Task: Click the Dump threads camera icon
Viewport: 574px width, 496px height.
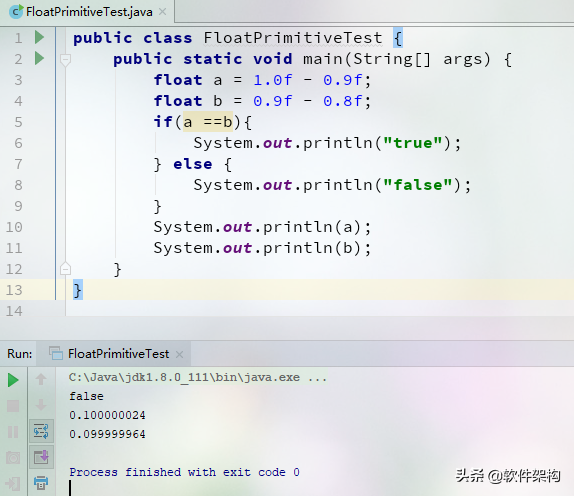Action: tap(13, 458)
